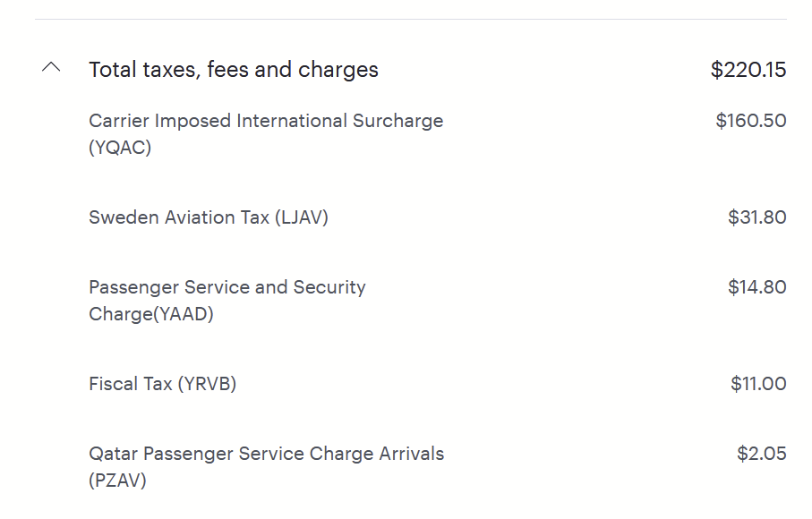Collapse the Total taxes, fees and charges section
Screen dimensions: 812x519
(x=51, y=68)
